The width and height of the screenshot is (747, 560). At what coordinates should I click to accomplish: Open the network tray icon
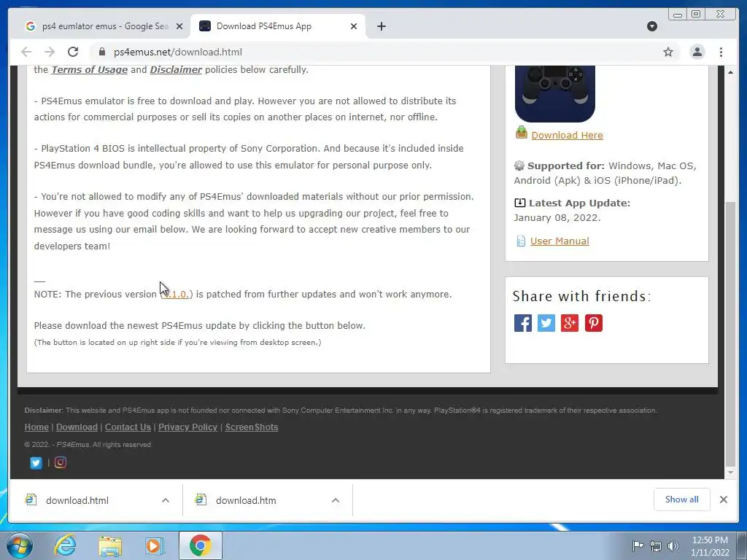pos(656,546)
